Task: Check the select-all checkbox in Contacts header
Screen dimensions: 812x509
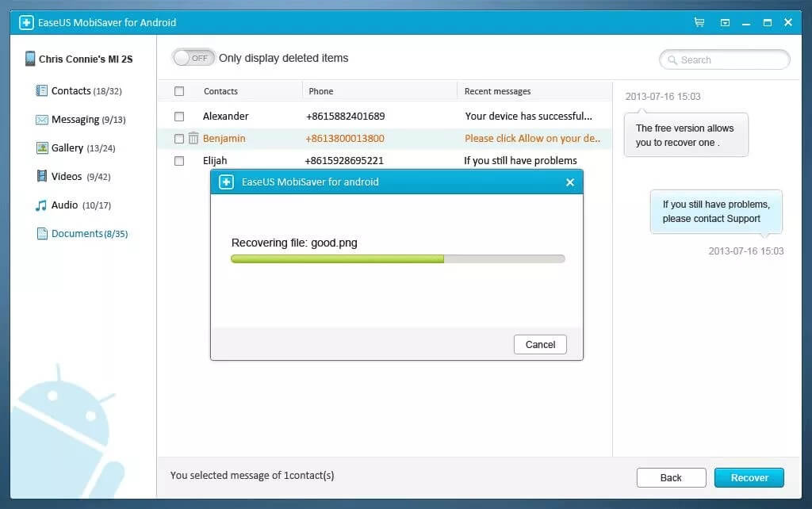Action: pyautogui.click(x=179, y=91)
